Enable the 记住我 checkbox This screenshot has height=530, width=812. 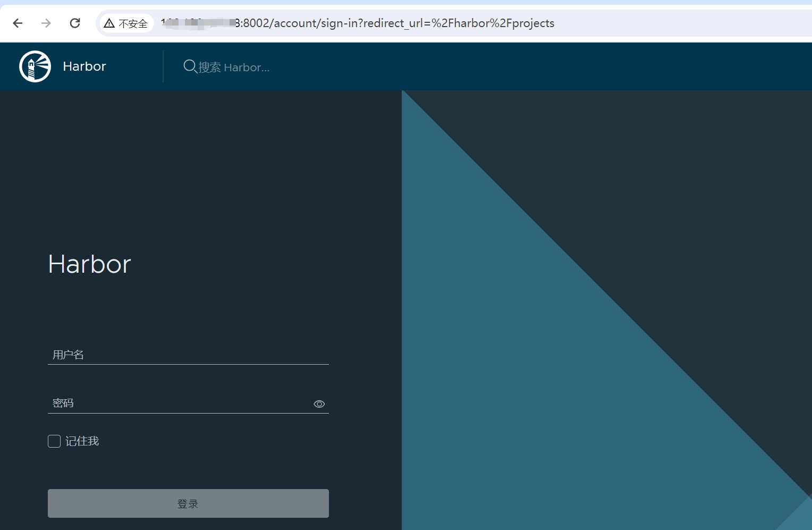click(x=54, y=441)
